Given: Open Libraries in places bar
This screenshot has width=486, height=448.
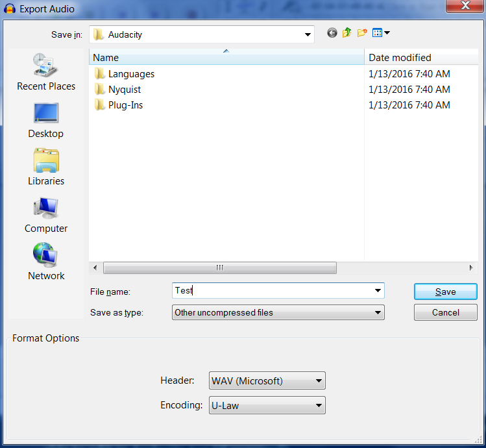Looking at the screenshot, I should 46,168.
